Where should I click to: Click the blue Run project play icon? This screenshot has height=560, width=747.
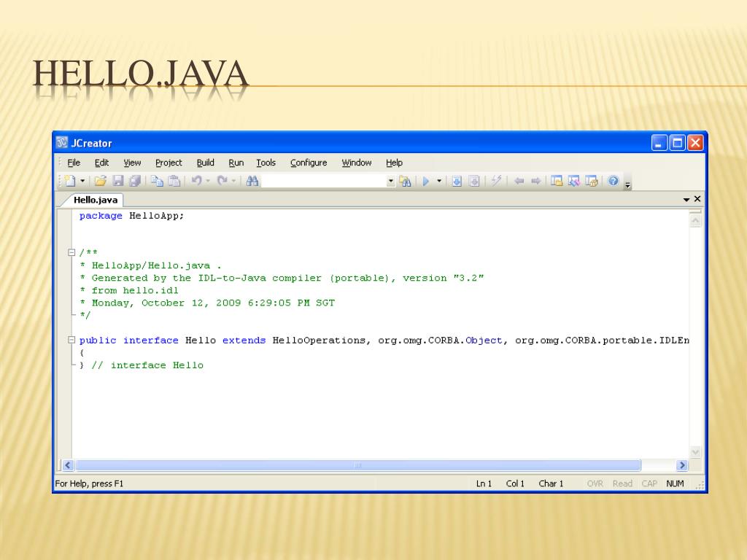(x=426, y=181)
